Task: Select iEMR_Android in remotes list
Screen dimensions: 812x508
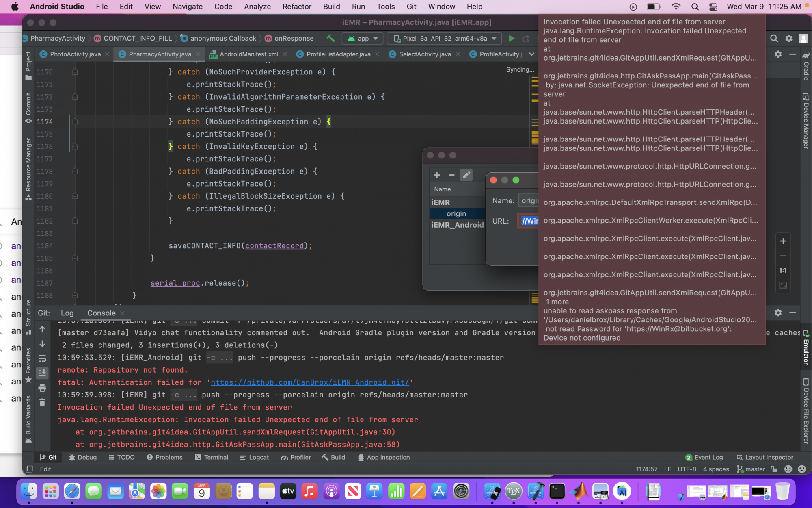Action: pos(457,225)
